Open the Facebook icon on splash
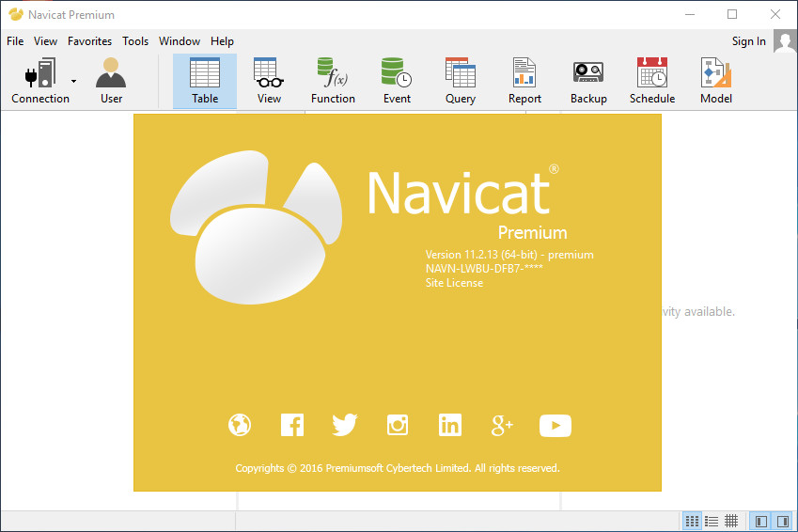Screen dimensions: 798x532 (x=292, y=425)
